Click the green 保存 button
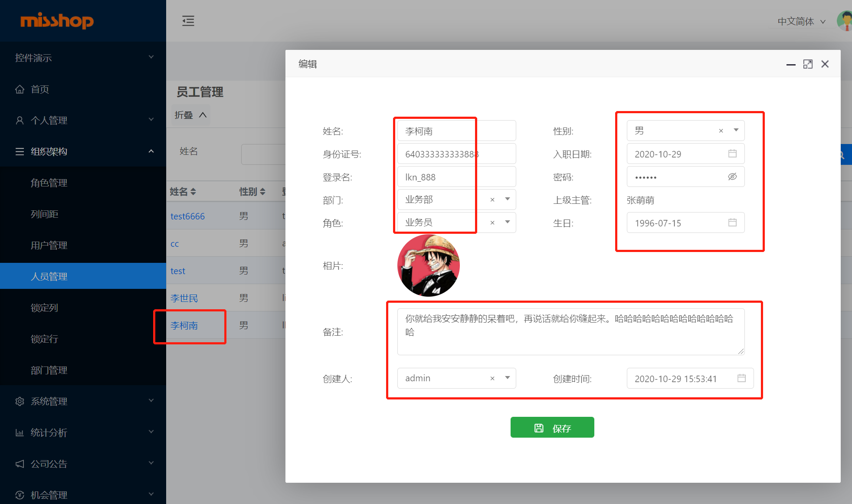This screenshot has height=504, width=852. (x=552, y=428)
